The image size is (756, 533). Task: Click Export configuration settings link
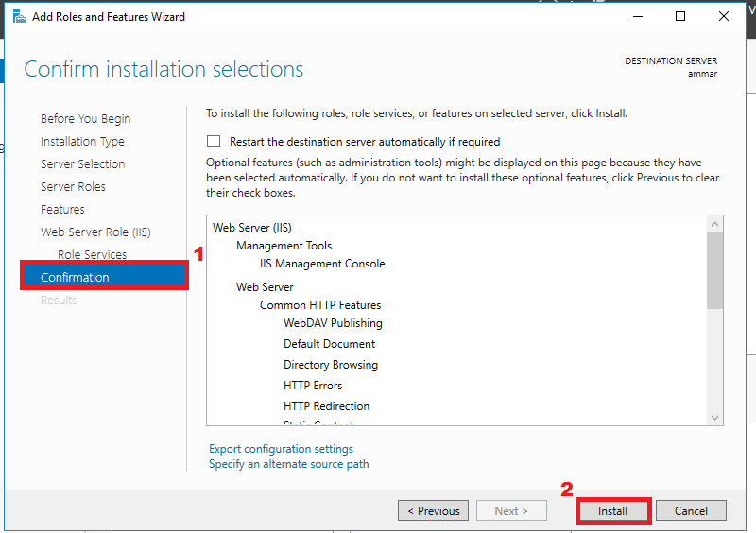click(x=281, y=449)
